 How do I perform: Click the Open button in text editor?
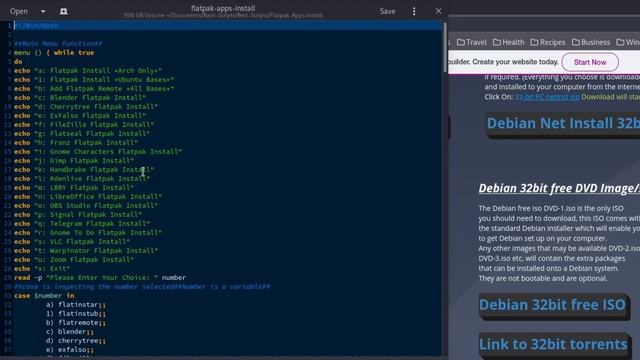(19, 11)
